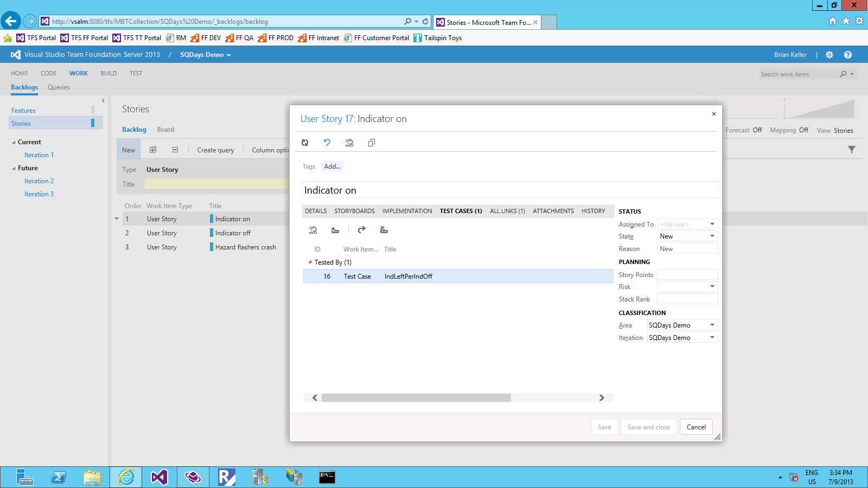Refresh the browser page
This screenshot has width=868, height=488.
click(x=425, y=22)
